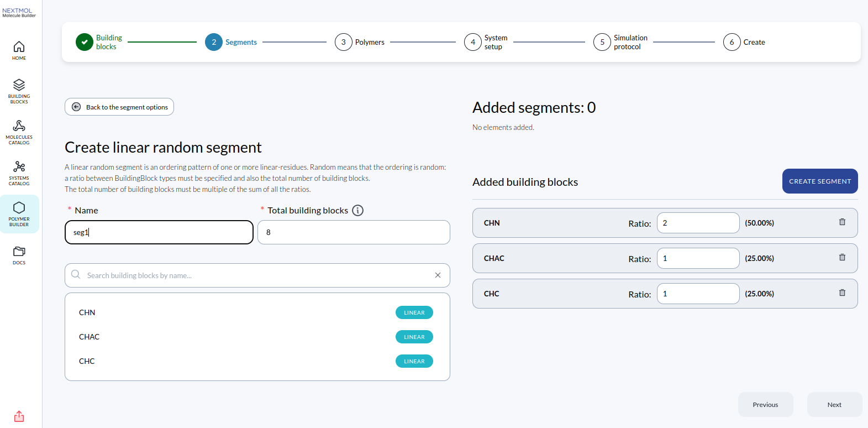Click the Create Segment button
Image resolution: width=868 pixels, height=428 pixels.
pyautogui.click(x=819, y=181)
